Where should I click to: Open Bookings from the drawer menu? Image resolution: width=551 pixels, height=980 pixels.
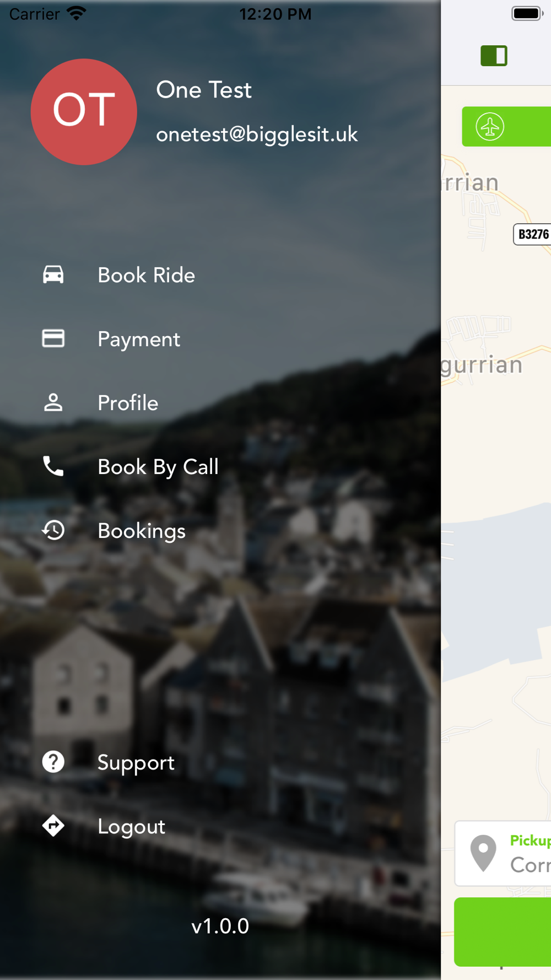tap(142, 531)
